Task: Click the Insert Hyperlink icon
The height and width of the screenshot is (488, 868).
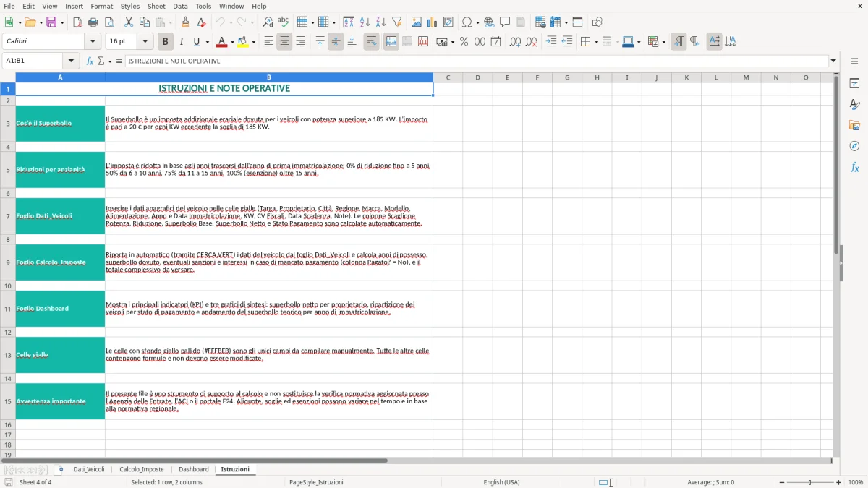Action: point(489,22)
